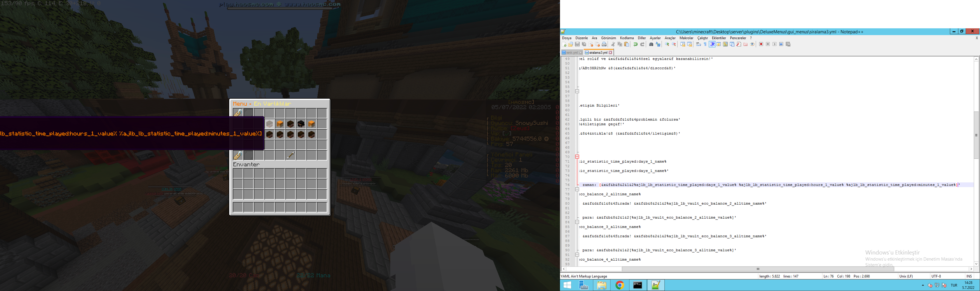This screenshot has width=980, height=291.
Task: Toggle the monitoring eye icon
Action: [x=752, y=44]
